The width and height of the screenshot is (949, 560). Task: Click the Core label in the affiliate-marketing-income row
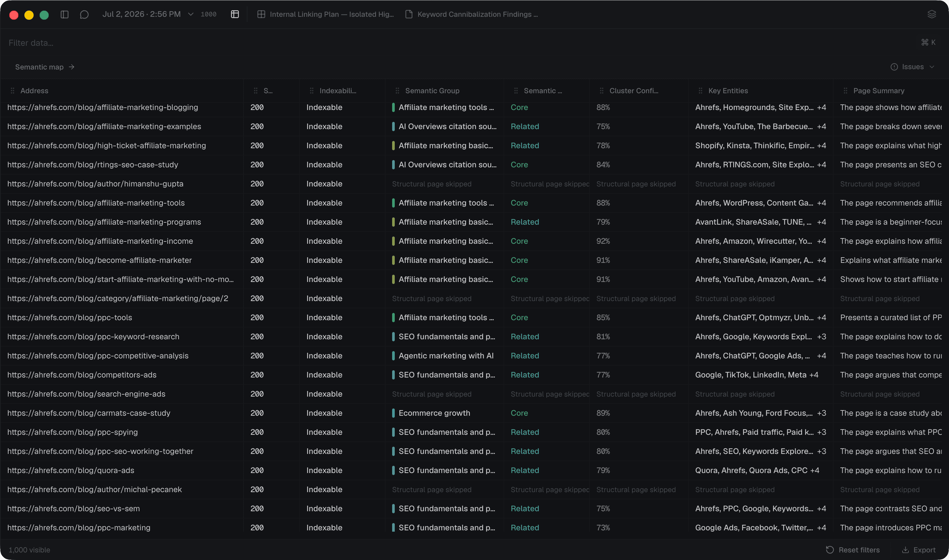(519, 241)
